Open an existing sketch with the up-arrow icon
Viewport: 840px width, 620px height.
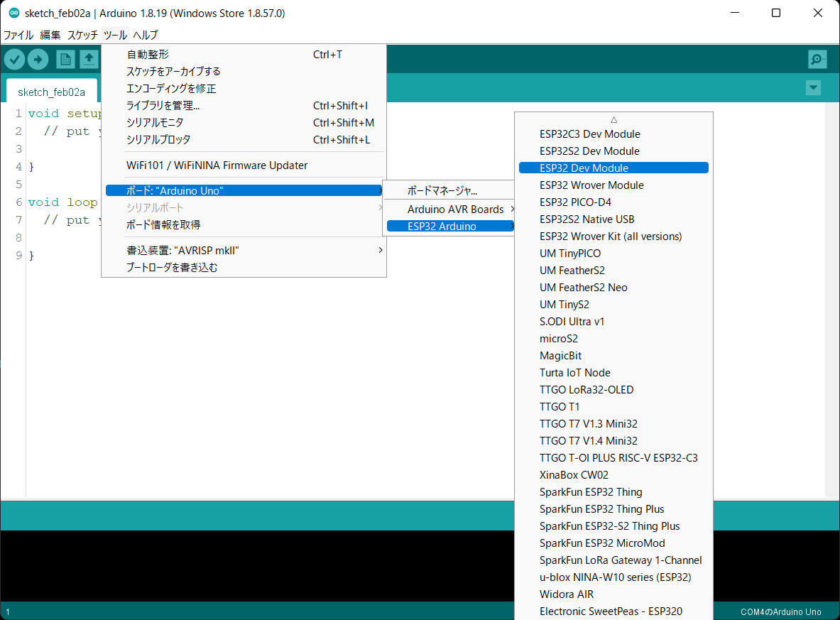click(x=88, y=59)
